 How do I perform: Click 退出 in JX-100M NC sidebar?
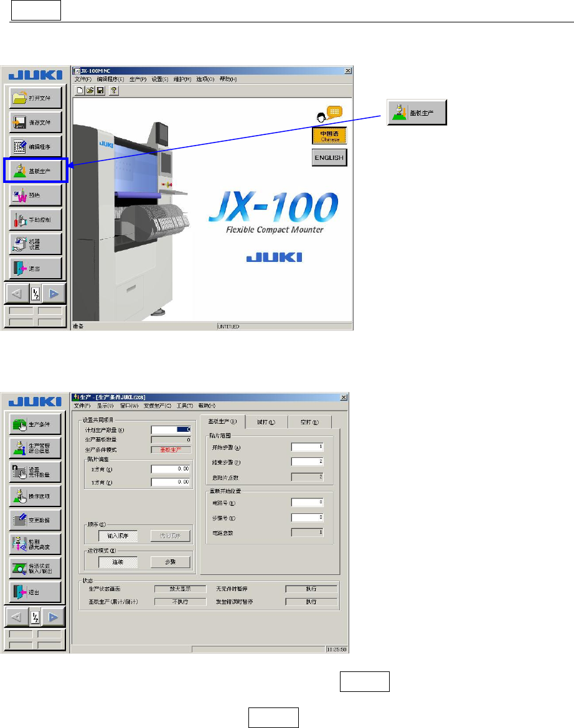point(35,268)
